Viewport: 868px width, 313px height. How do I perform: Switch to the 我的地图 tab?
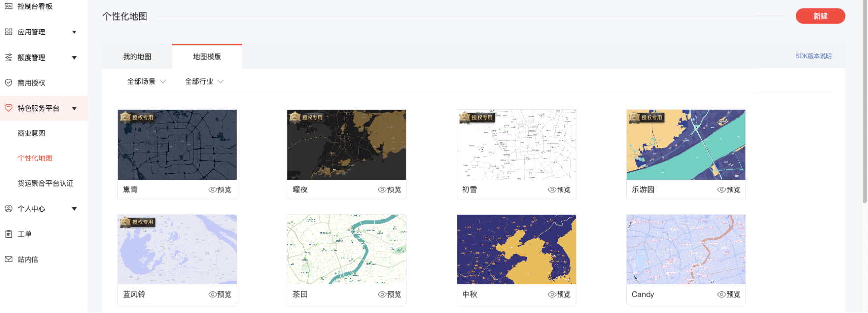[x=137, y=57]
